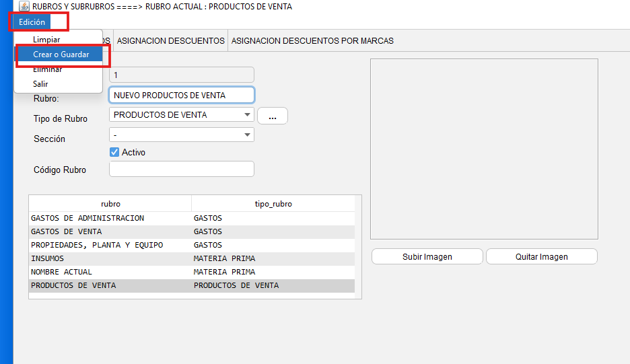Open the ASIGNACION DESCUENTOS POR MARCAS tab
630x364 pixels.
pyautogui.click(x=312, y=41)
